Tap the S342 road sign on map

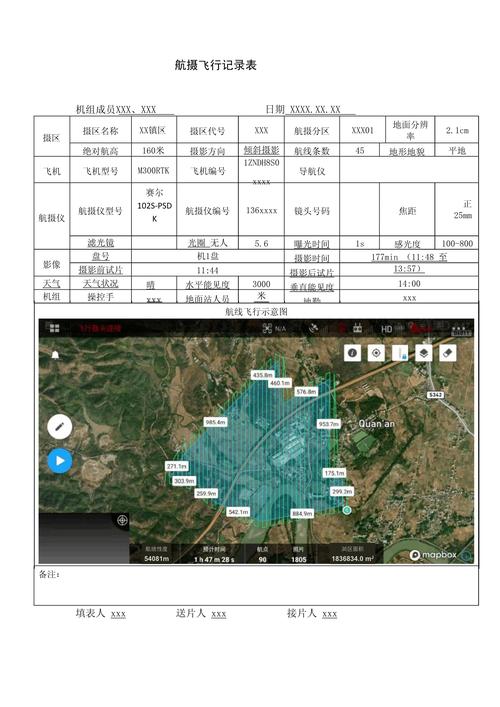[435, 395]
